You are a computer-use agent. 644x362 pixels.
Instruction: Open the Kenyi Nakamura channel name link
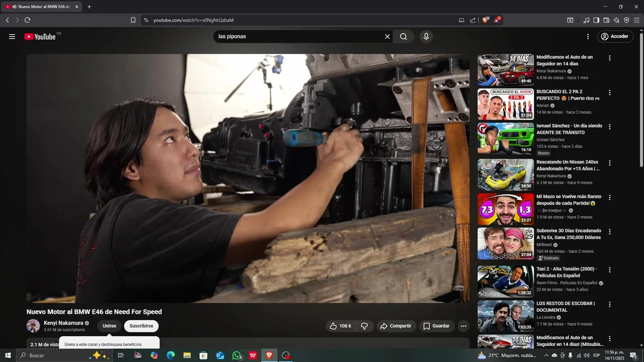[63, 323]
